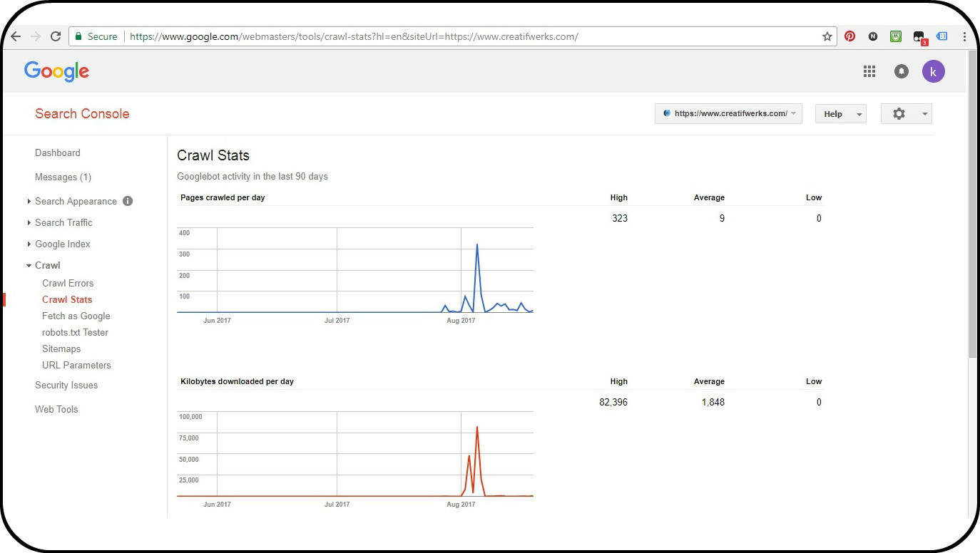Click the kilobytes average value 1,848
Image resolution: width=980 pixels, height=553 pixels.
[x=713, y=402]
